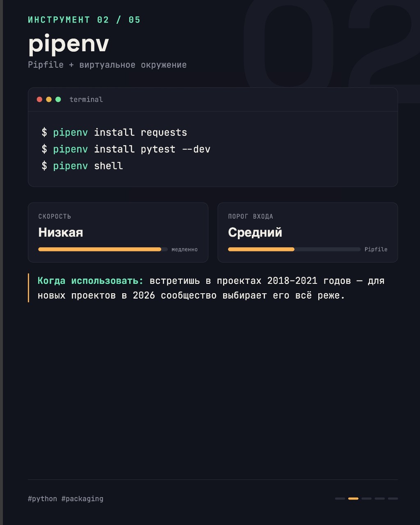The height and width of the screenshot is (525, 420).
Task: Click the 'pipenv install requests' command line
Action: (x=114, y=132)
